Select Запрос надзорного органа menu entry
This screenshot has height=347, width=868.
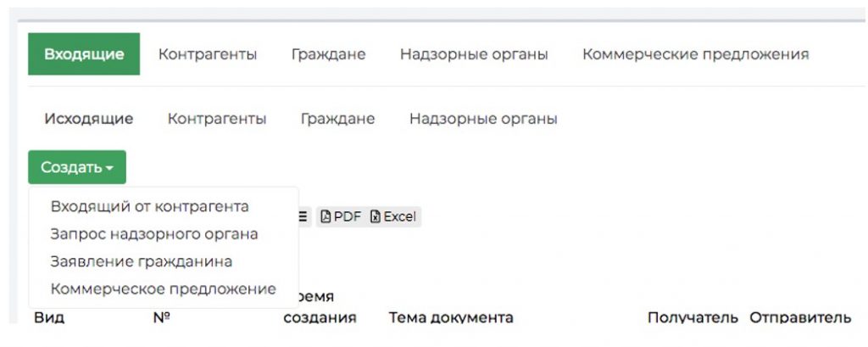(x=154, y=234)
